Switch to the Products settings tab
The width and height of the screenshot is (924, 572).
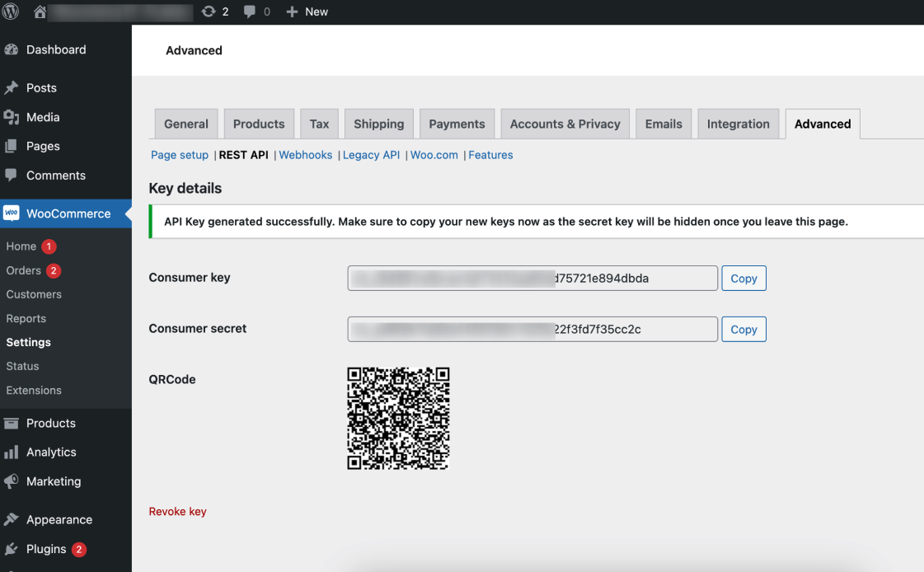pos(259,124)
